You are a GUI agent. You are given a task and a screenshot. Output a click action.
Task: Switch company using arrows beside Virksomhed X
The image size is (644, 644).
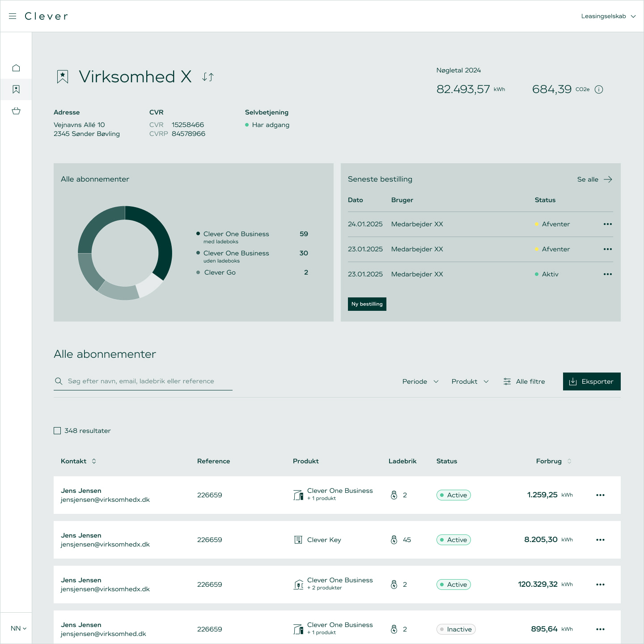click(208, 77)
